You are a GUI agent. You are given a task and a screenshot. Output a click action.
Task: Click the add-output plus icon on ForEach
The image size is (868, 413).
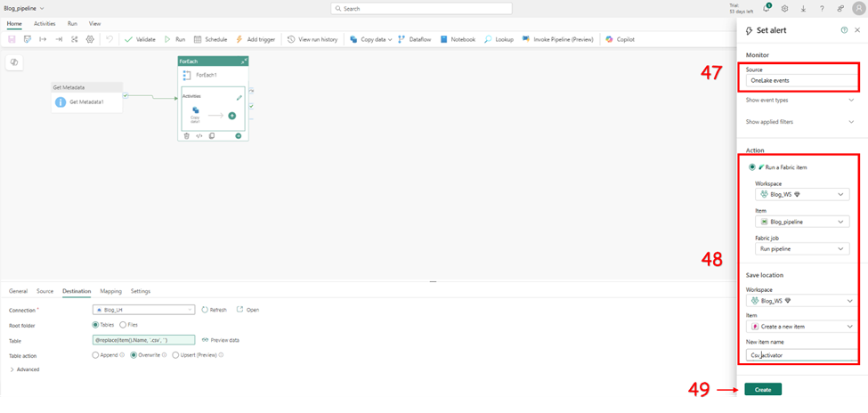click(x=238, y=135)
